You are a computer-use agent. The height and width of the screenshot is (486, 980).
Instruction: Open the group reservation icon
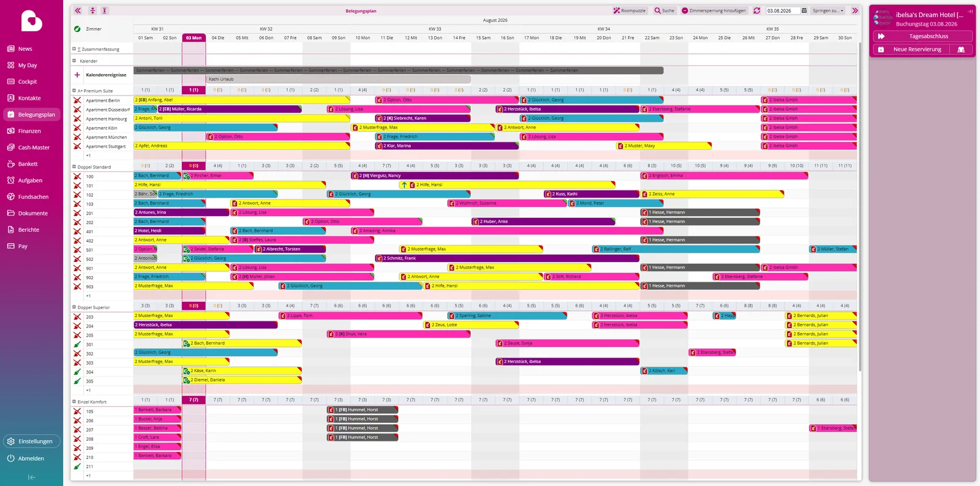click(961, 50)
